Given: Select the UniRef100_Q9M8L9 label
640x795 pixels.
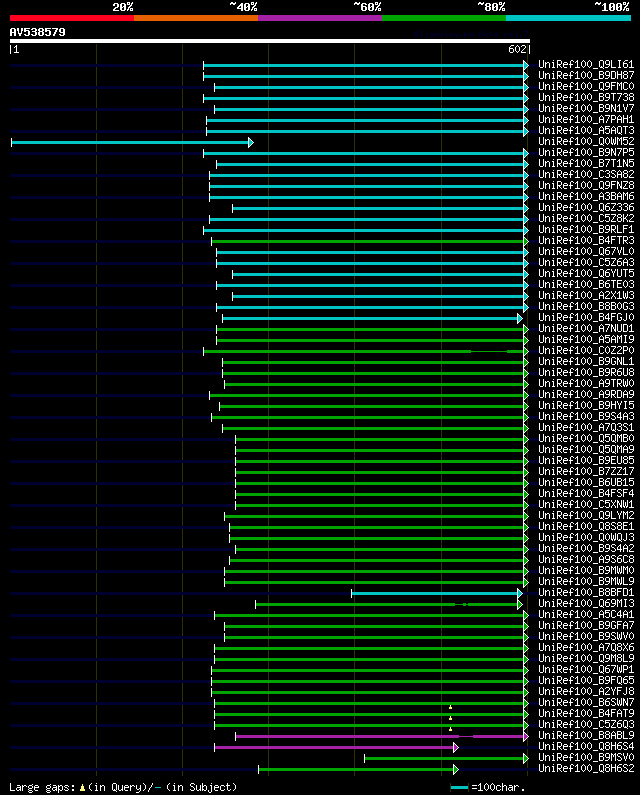Looking at the screenshot, I should tap(586, 658).
